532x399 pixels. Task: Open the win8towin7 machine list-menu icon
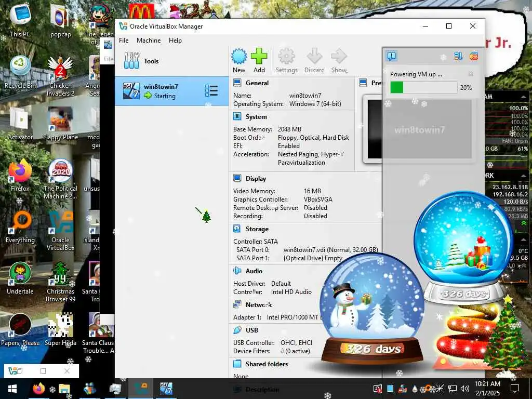[211, 91]
